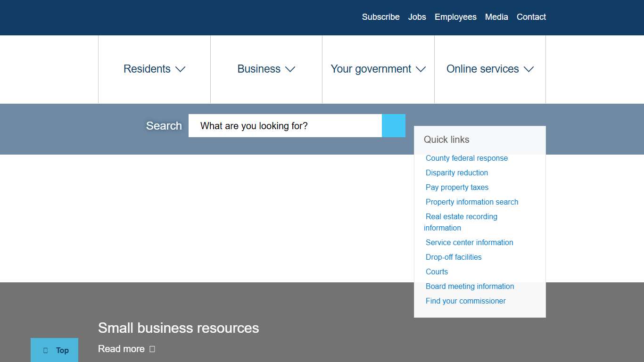Click the Top button to scroll up
Screen dimensions: 644x362
55,350
